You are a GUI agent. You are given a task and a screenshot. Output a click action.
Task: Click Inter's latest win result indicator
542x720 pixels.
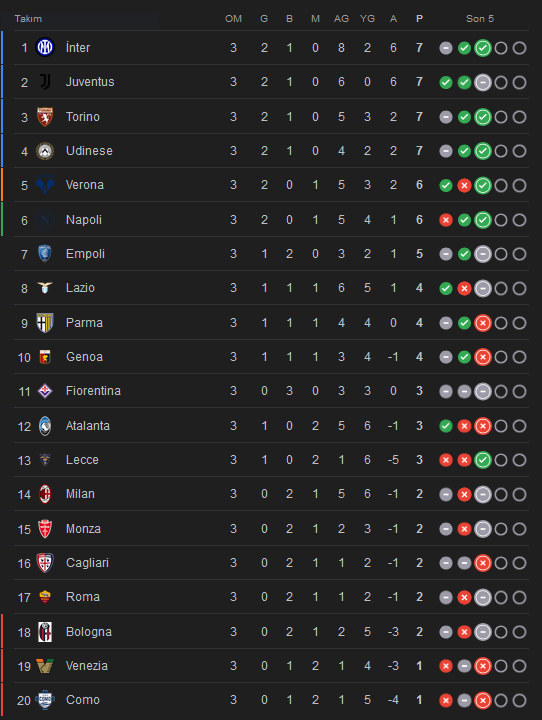click(x=483, y=48)
